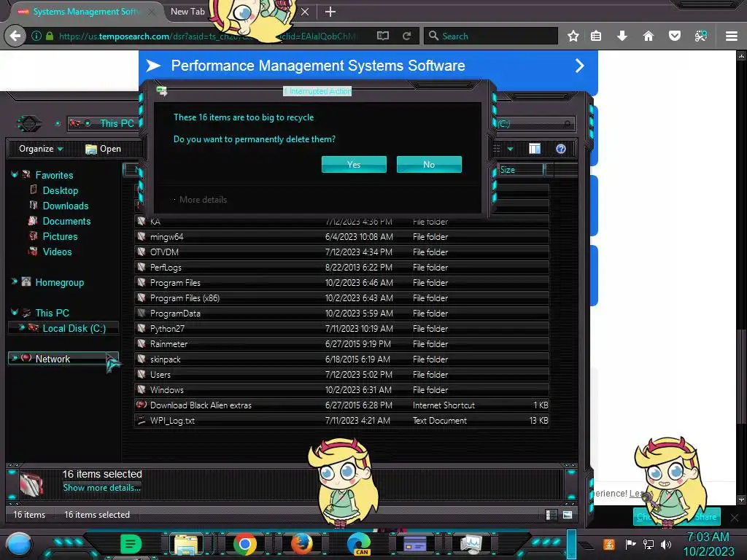This screenshot has width=747, height=560.
Task: Click the Firefox search box
Action: [491, 36]
